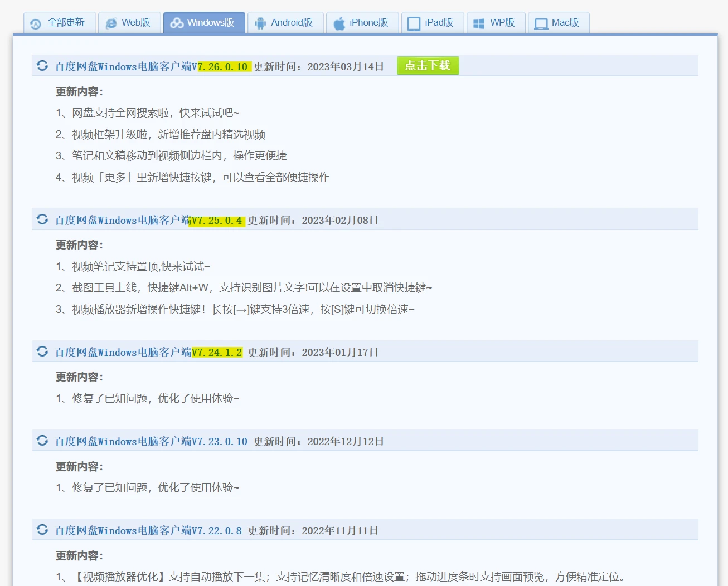
Task: Click the 全部更新 refresh icon
Action: 36,24
